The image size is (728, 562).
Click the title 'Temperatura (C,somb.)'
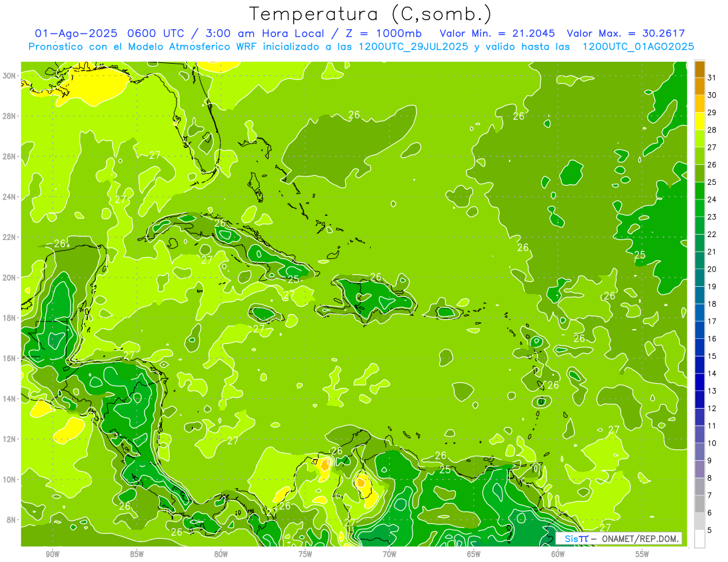pos(371,14)
